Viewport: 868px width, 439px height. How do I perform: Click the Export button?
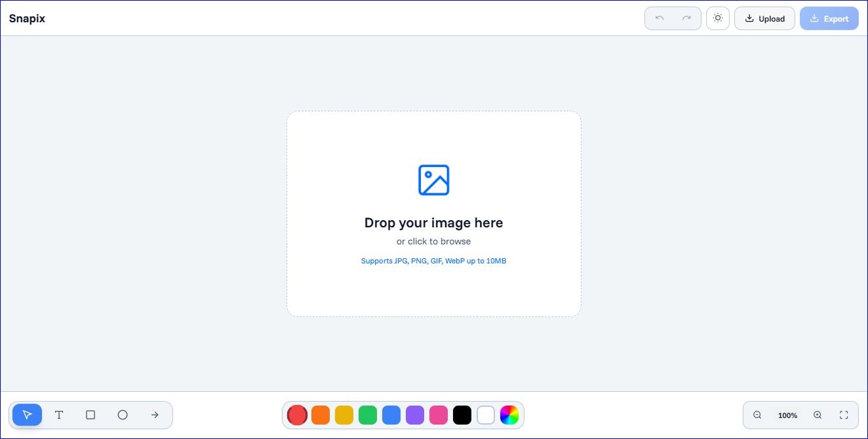(x=829, y=18)
